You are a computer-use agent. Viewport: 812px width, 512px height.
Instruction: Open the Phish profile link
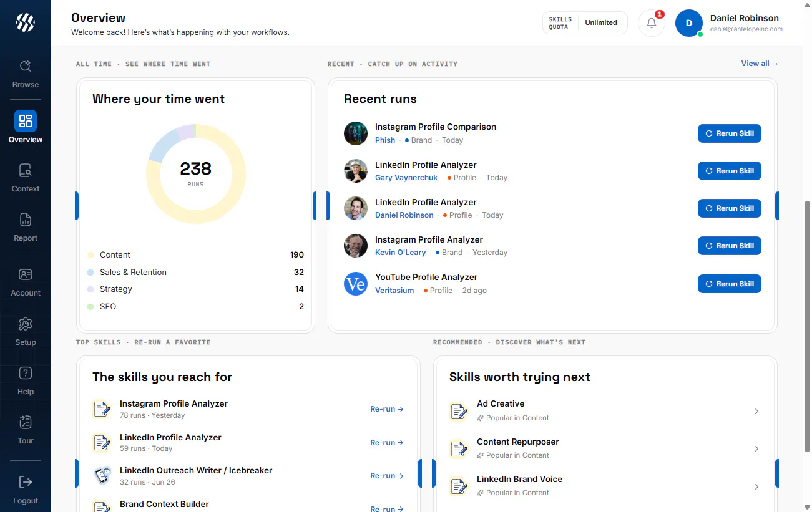coord(385,140)
